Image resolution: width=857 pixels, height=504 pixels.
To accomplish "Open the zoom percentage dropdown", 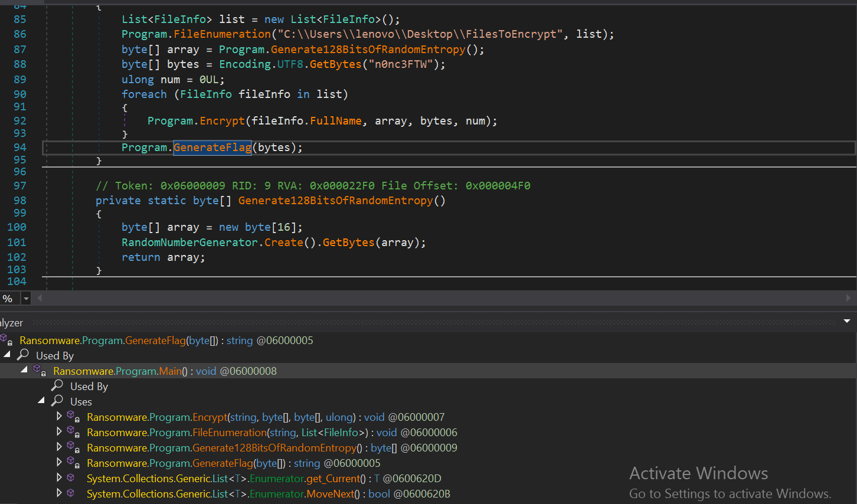I will [x=26, y=299].
